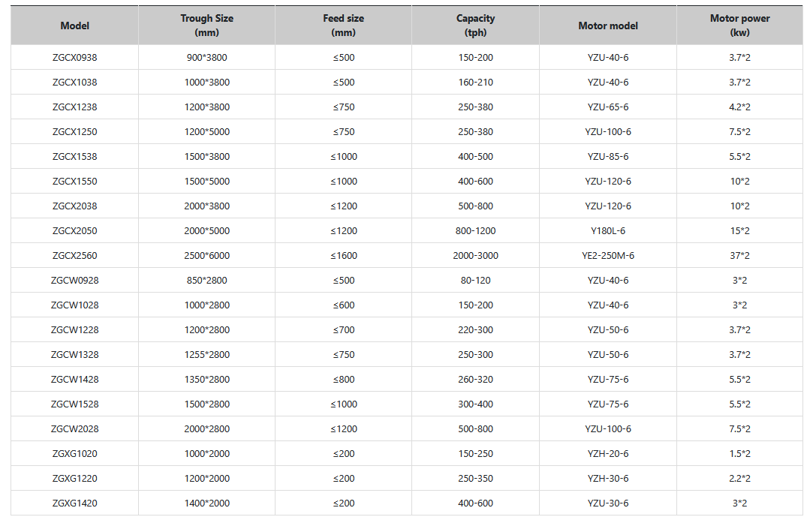Viewport: 810px width, 532px height.
Task: Click the Trough Size (mm) column header
Action: click(206, 26)
